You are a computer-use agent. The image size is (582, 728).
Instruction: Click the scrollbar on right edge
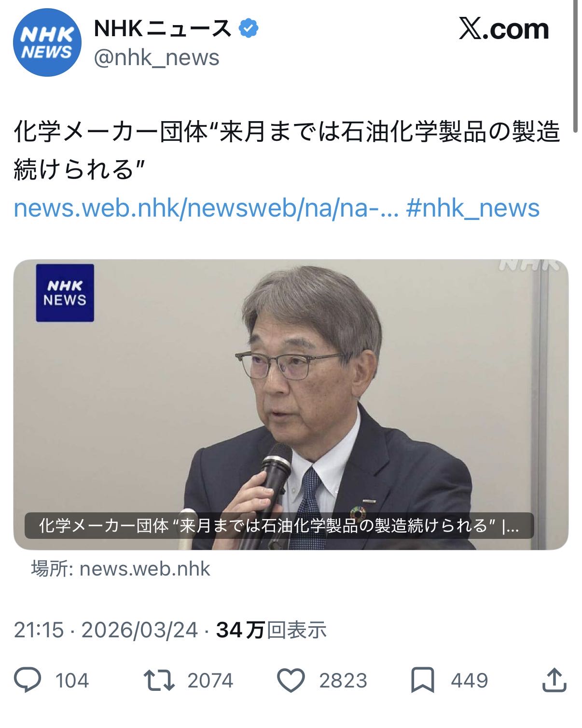click(575, 66)
